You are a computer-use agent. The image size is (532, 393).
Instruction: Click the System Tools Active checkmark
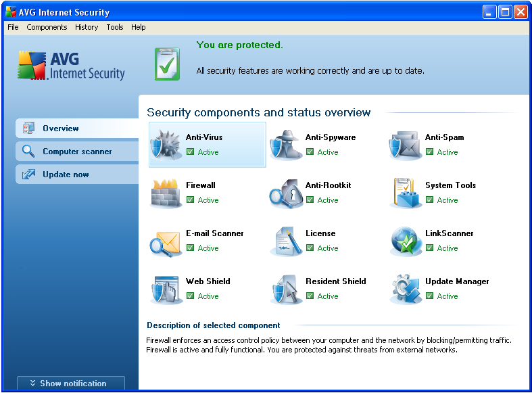point(429,200)
